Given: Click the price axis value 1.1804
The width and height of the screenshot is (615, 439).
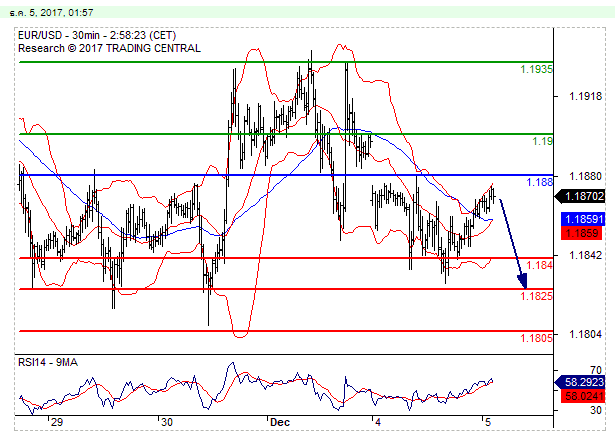Looking at the screenshot, I should (586, 334).
